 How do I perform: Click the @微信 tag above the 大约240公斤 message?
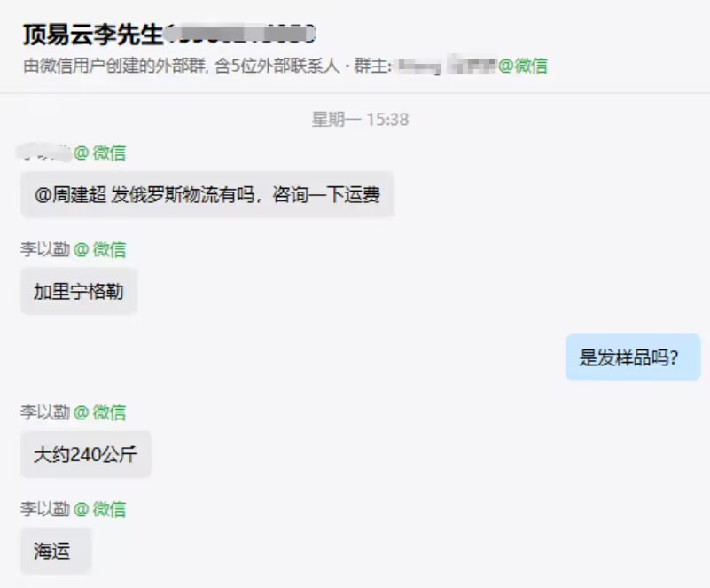click(x=99, y=412)
